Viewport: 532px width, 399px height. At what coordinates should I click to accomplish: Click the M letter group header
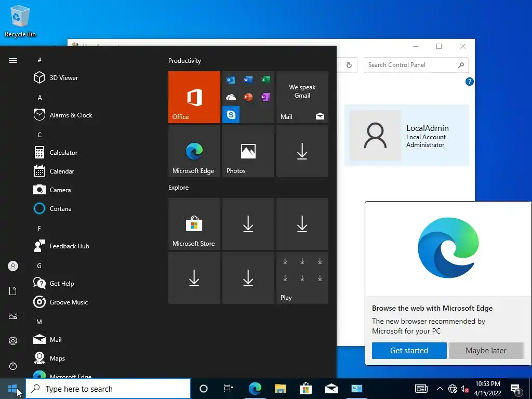(39, 322)
